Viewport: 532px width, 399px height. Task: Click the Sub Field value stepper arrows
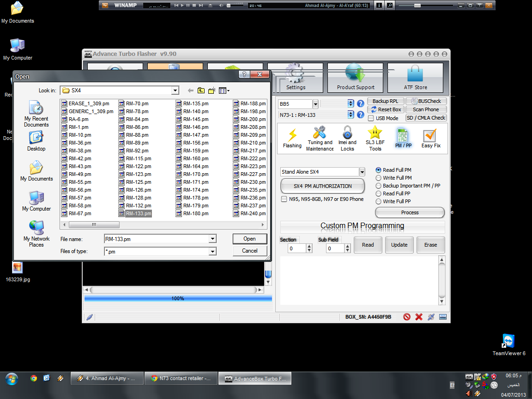[347, 248]
